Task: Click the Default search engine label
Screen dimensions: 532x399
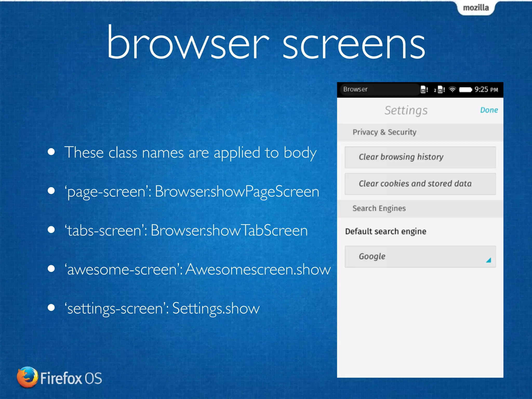Action: pos(385,231)
